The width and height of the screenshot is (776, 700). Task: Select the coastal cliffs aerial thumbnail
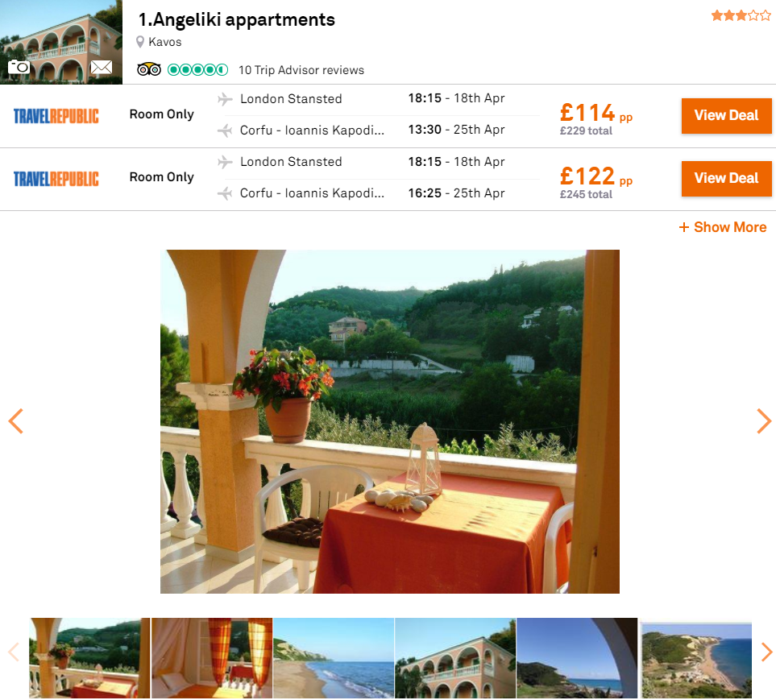(696, 660)
